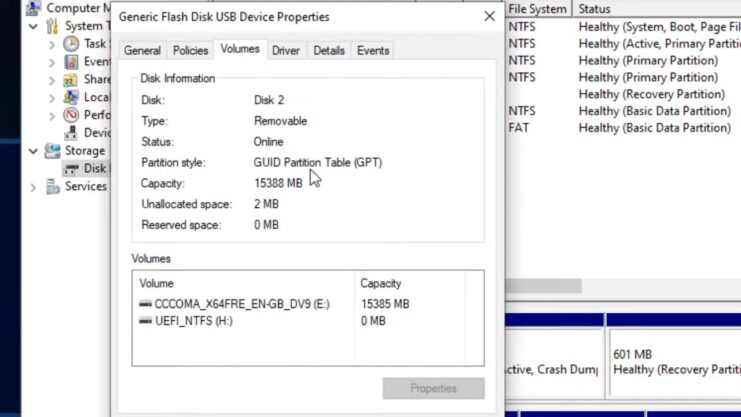
Task: Click the Shared Folders icon
Action: click(x=71, y=79)
